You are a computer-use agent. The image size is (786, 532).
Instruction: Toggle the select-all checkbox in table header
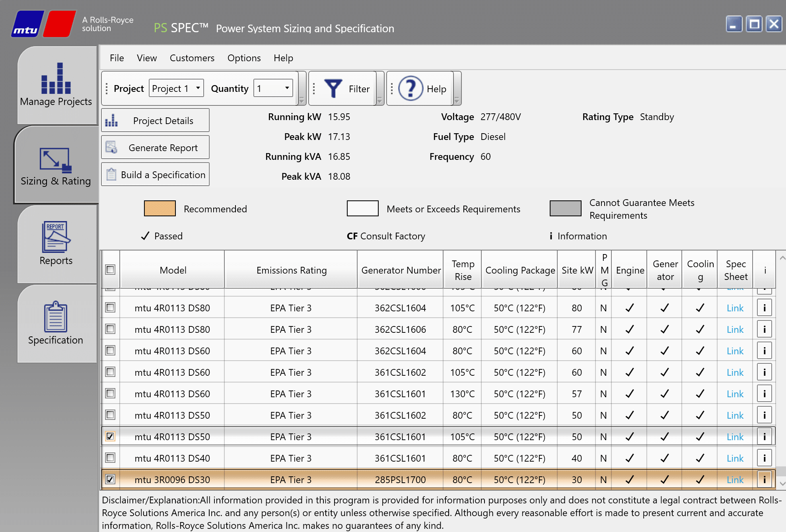[110, 270]
